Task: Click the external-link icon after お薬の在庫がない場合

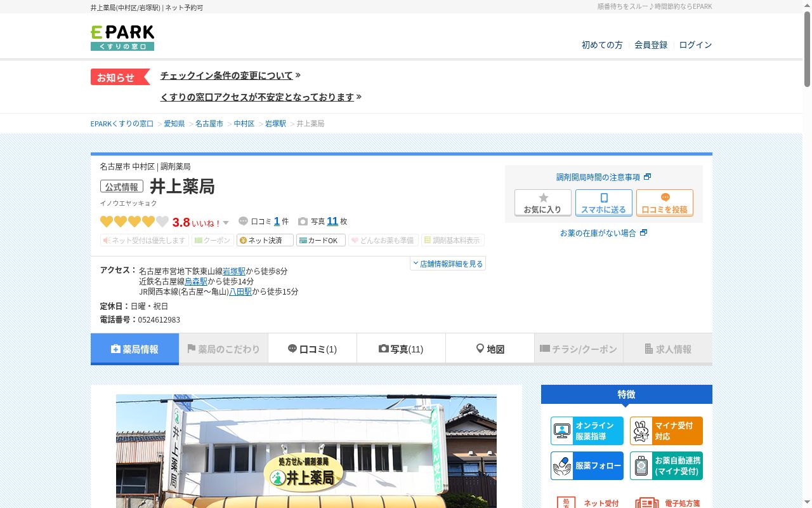Action: (x=643, y=233)
